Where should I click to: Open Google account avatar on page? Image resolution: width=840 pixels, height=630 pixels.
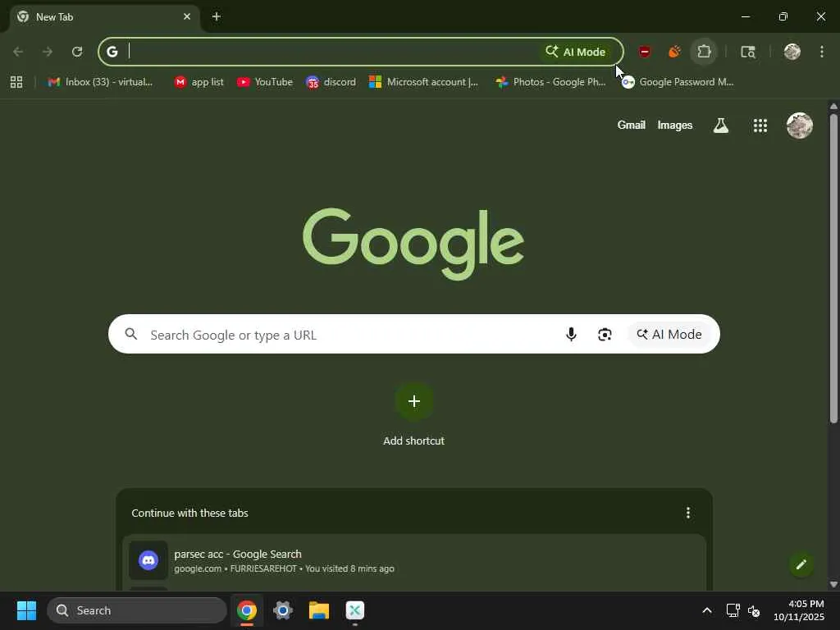(x=799, y=126)
